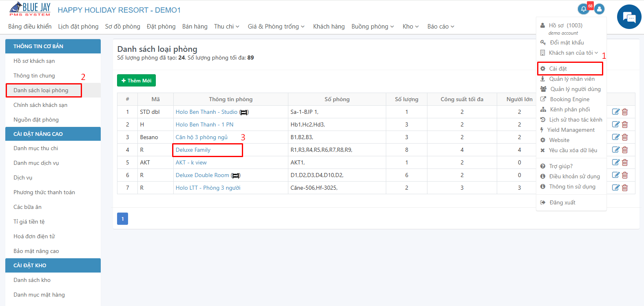This screenshot has width=644, height=306.
Task: Open Deluxe Family room type link
Action: tap(193, 150)
